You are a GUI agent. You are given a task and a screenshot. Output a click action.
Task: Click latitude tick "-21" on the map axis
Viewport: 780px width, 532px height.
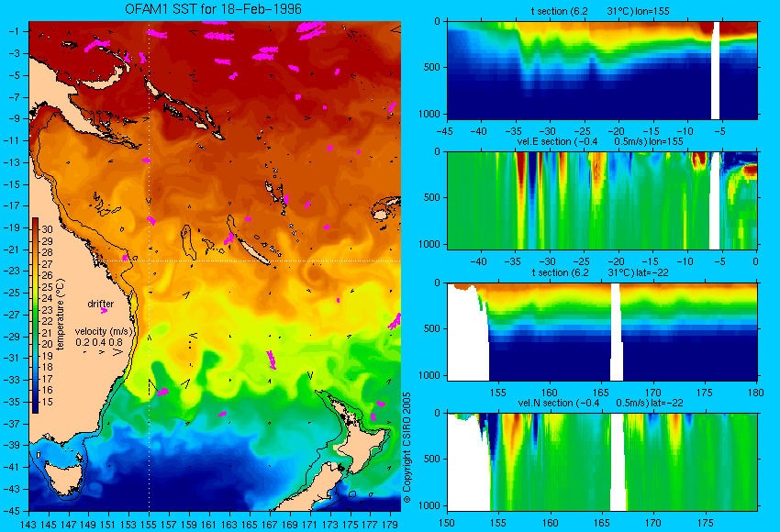(x=12, y=249)
